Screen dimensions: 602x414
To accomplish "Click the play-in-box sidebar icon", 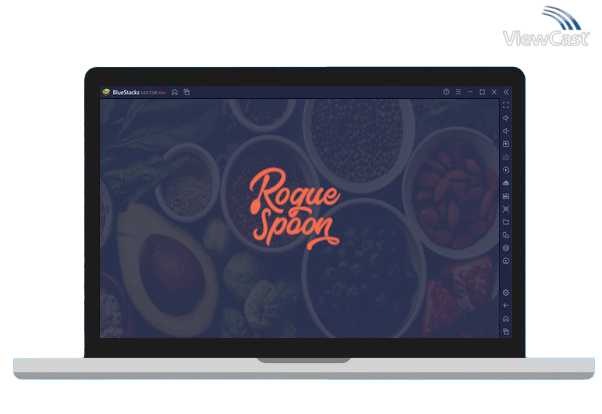I will (506, 144).
